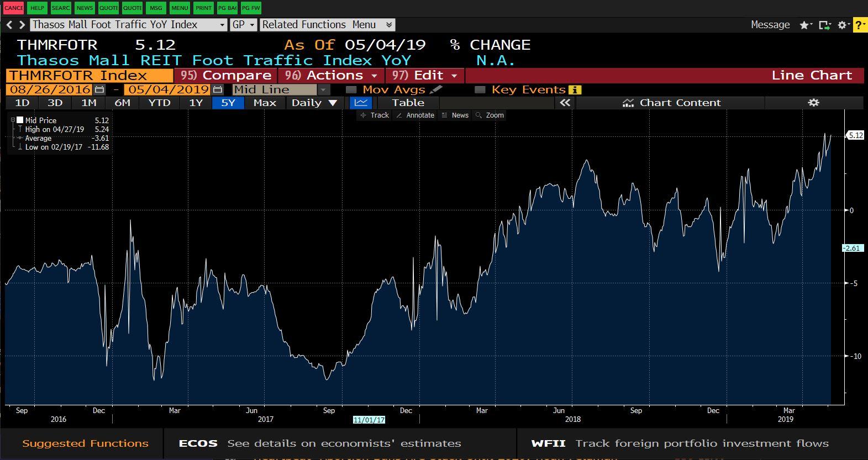Click the green SEARCH key button
868x460 pixels.
[x=61, y=8]
